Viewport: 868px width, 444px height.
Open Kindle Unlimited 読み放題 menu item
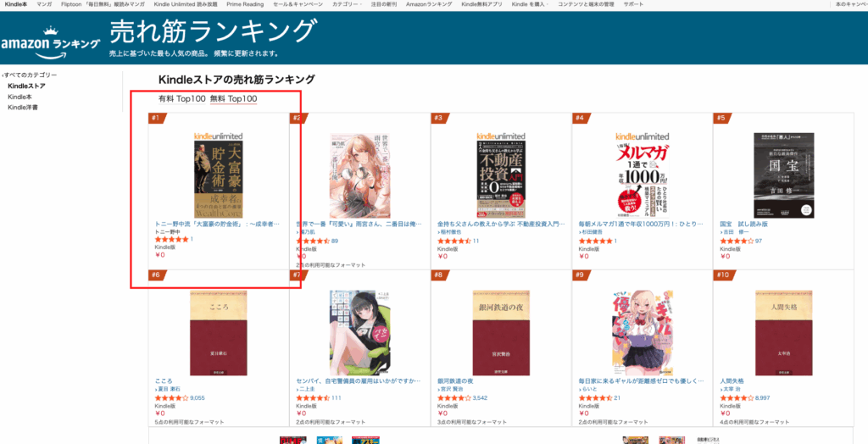(186, 4)
